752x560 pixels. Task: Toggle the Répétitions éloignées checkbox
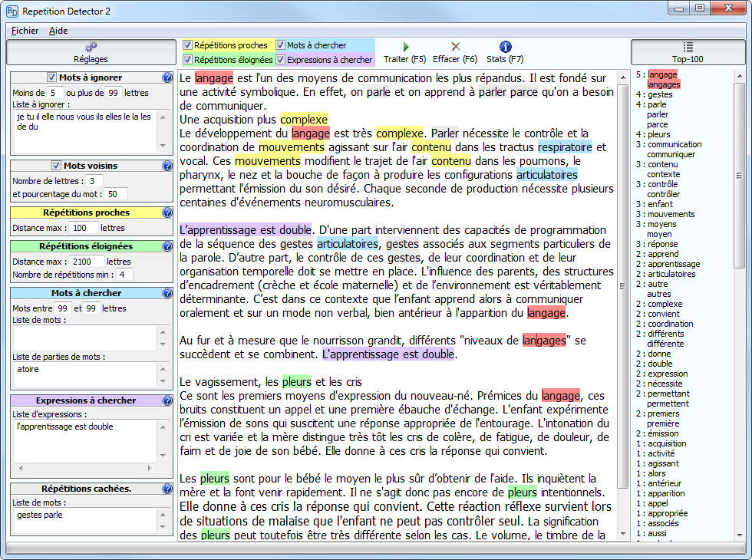pos(188,60)
